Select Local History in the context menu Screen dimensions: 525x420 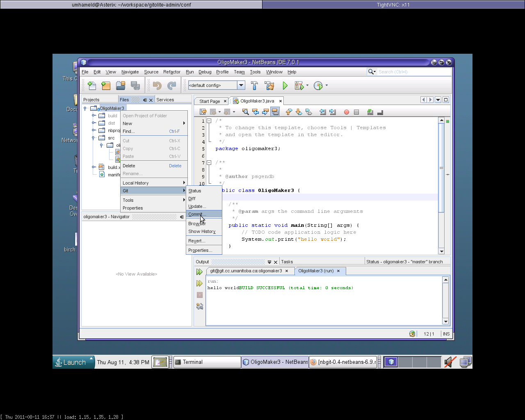tap(154, 183)
